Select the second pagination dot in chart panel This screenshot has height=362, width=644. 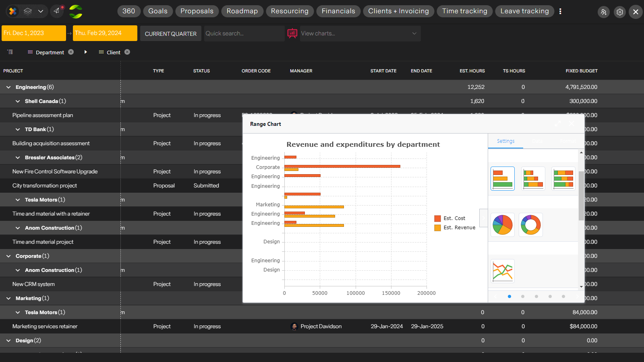[523, 296]
